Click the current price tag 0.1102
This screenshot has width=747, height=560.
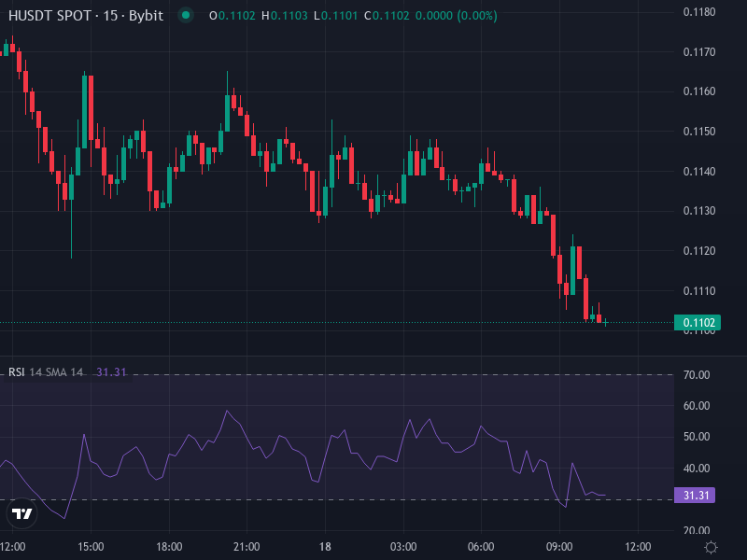click(698, 321)
